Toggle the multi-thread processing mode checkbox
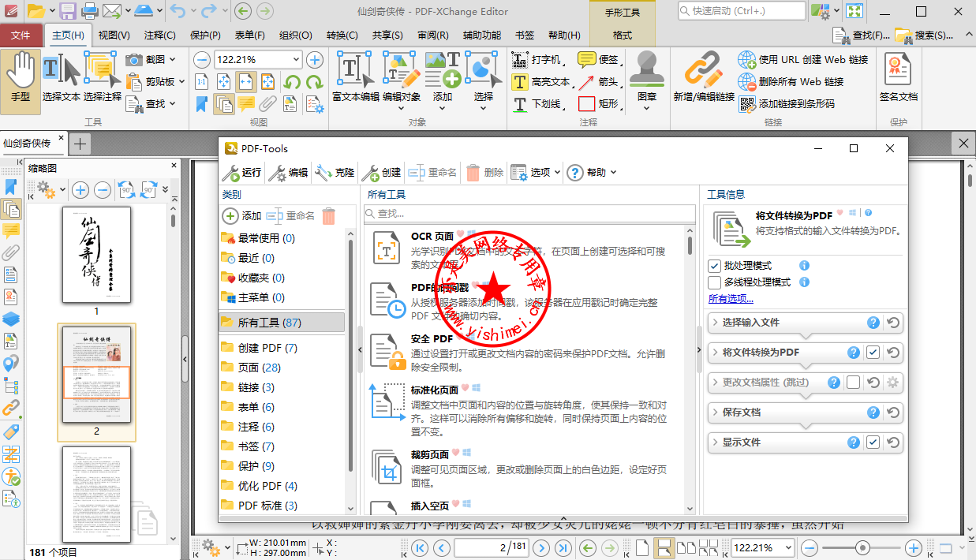Screen dimensions: 976x560 pyautogui.click(x=715, y=282)
